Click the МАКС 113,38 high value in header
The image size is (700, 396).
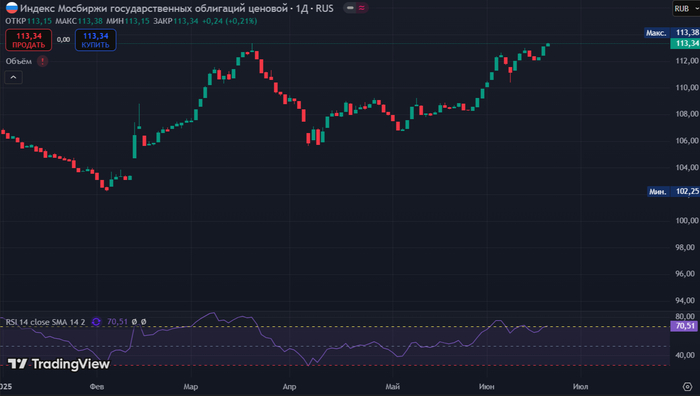tap(79, 21)
